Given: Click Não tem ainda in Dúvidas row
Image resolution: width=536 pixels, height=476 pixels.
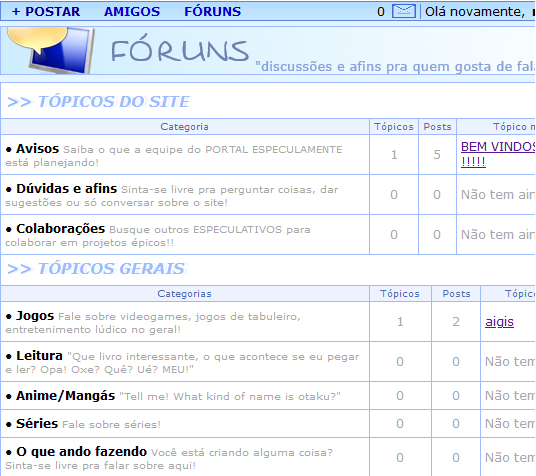Looking at the screenshot, I should pyautogui.click(x=498, y=195).
